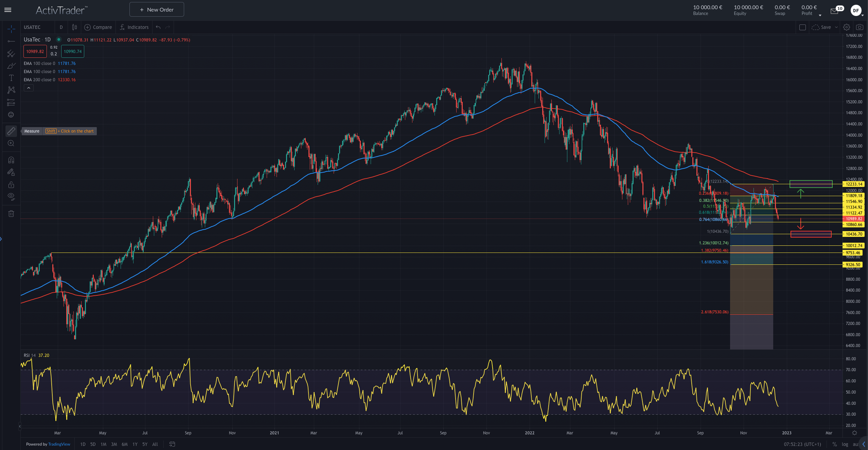The height and width of the screenshot is (450, 868).
Task: Select the text annotation tool
Action: [x=11, y=78]
